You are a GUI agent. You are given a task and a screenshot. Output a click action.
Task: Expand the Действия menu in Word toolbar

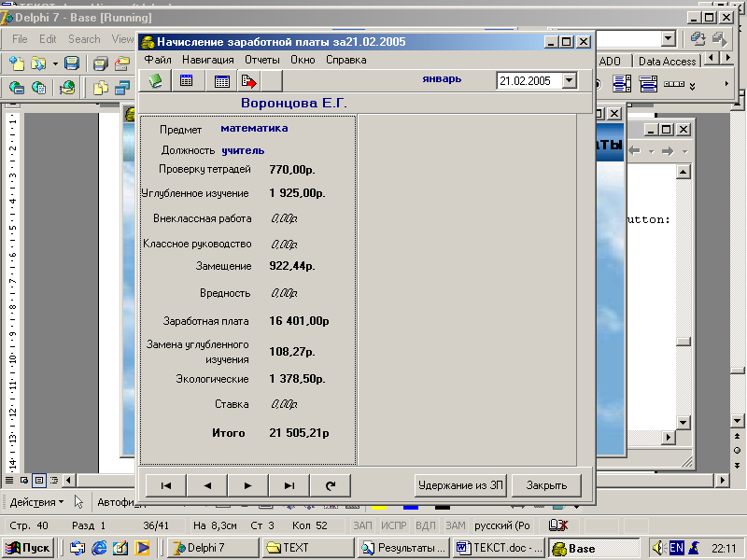tap(37, 501)
